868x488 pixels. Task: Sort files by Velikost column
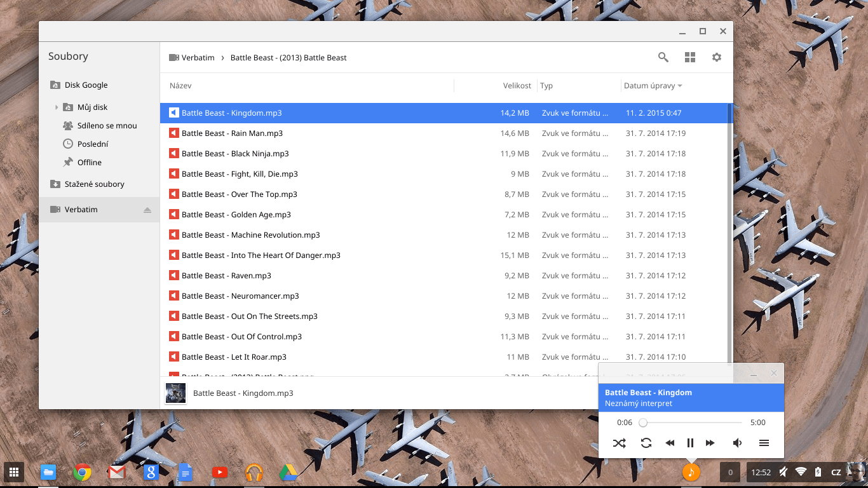[517, 86]
